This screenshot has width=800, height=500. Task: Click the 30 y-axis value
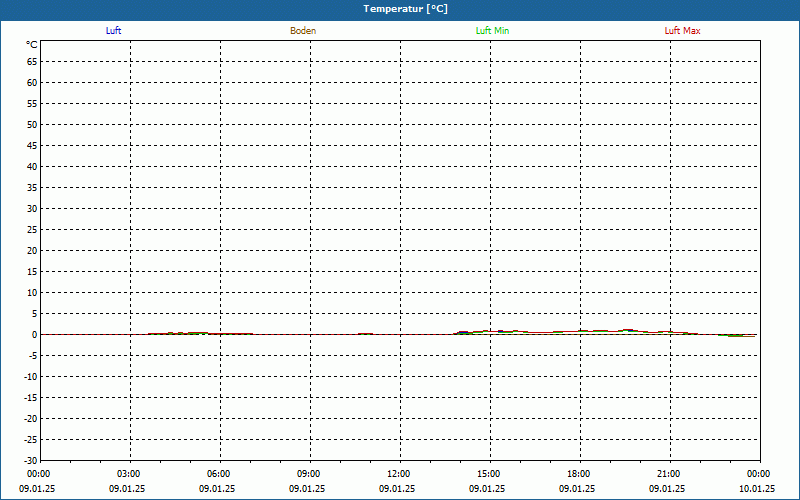(x=33, y=209)
